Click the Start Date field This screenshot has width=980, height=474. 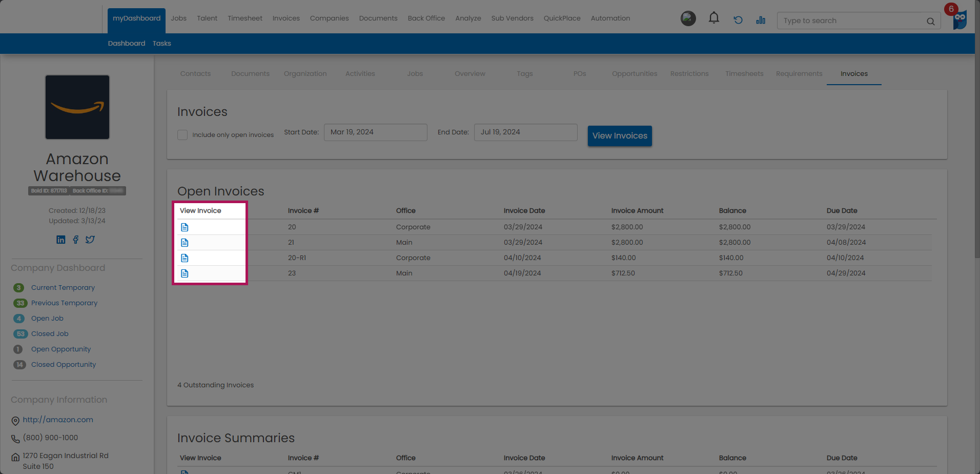(375, 132)
